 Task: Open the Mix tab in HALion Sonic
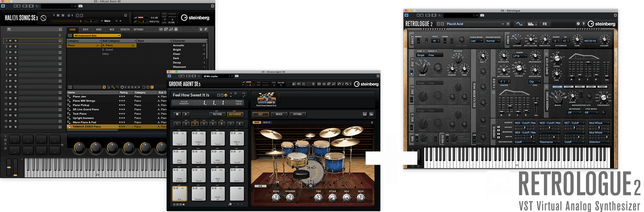coord(112,29)
